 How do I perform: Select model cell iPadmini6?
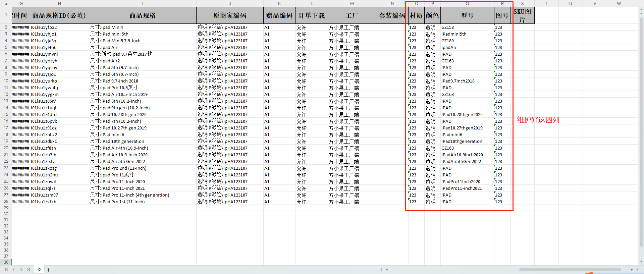467,134
